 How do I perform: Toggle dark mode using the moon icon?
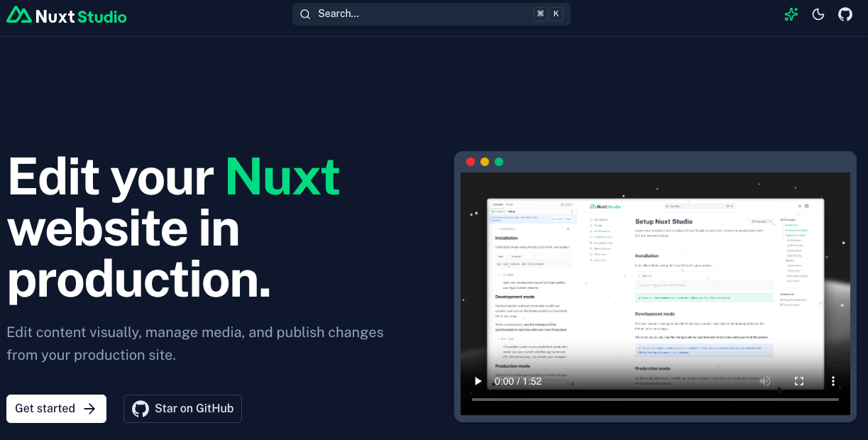[x=818, y=13]
